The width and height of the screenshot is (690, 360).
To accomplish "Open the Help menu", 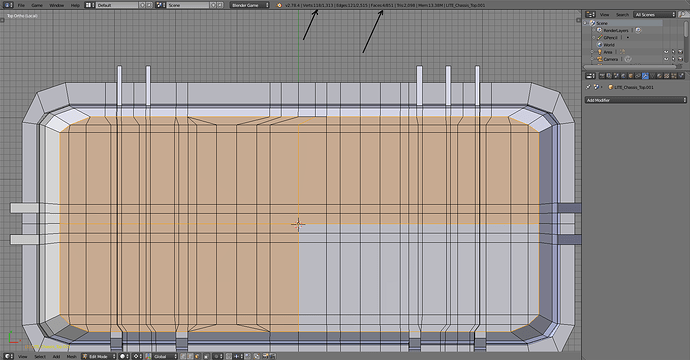I will (75, 5).
